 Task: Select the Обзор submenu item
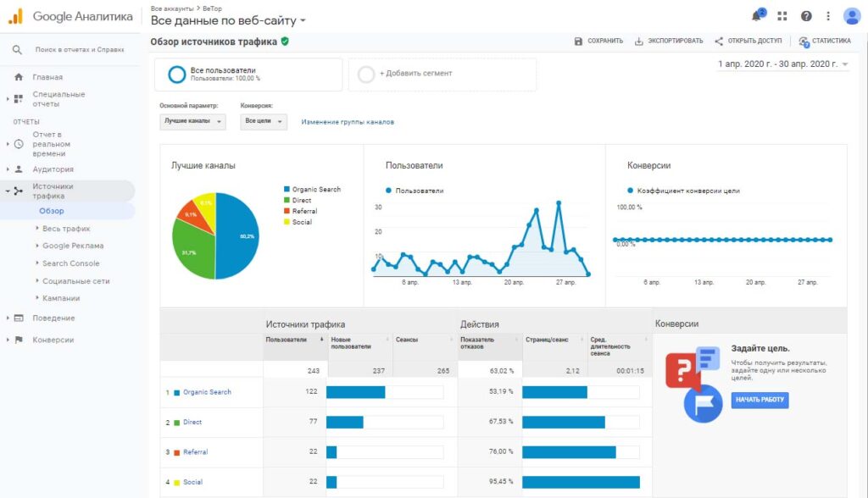[x=52, y=211]
